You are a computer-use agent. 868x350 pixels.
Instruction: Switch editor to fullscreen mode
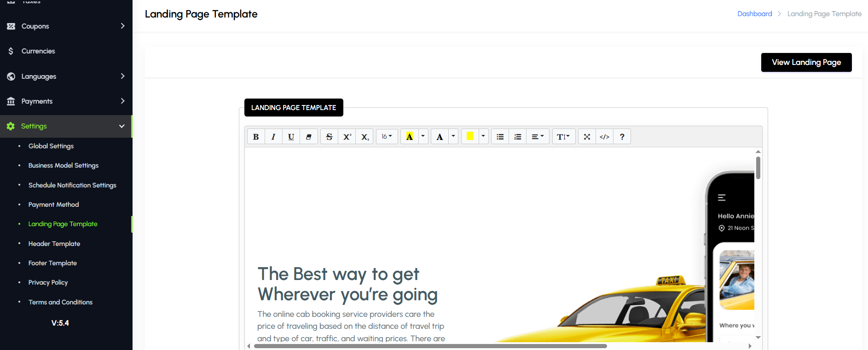click(x=587, y=137)
